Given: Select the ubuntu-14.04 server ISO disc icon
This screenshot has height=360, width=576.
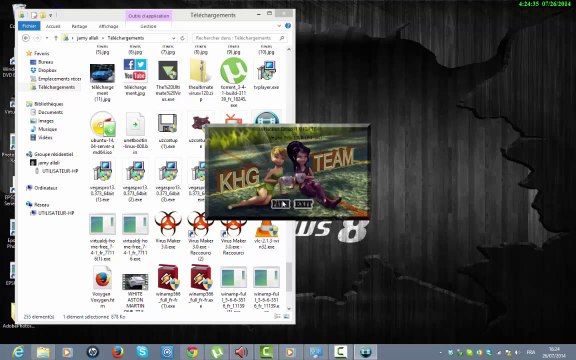Looking at the screenshot, I should 102,124.
